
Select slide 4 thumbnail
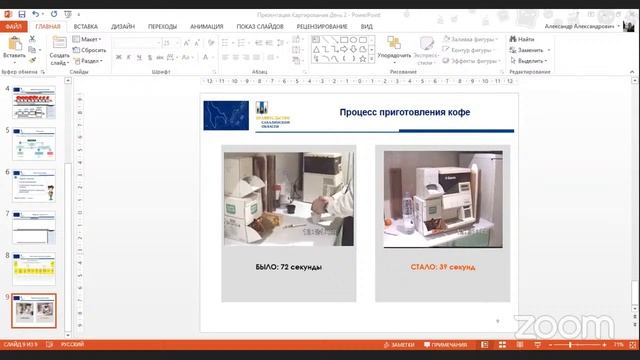(x=34, y=102)
